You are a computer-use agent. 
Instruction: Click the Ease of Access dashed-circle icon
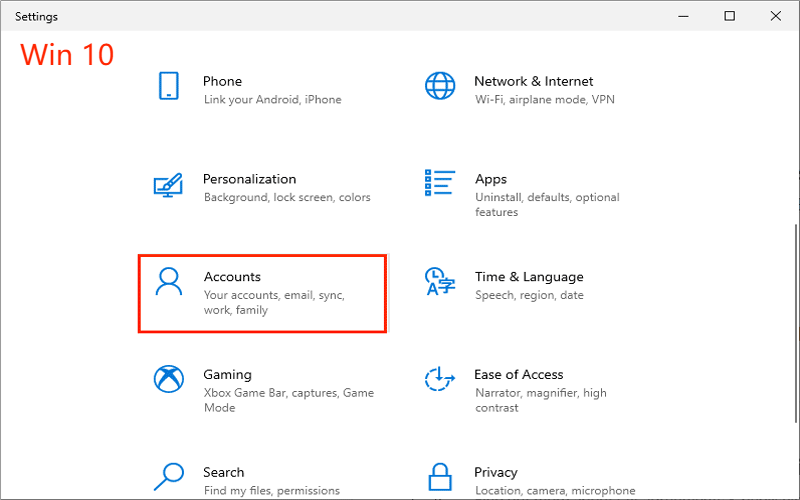[440, 379]
